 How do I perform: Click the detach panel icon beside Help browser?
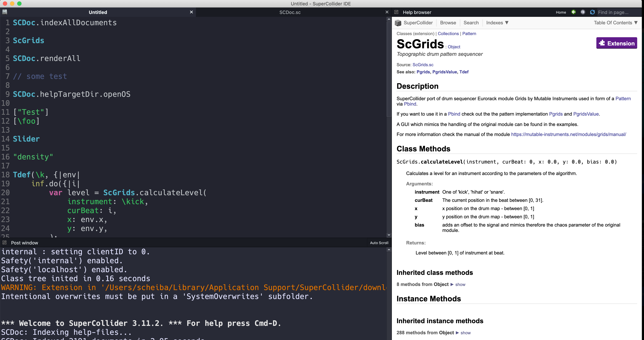(x=396, y=12)
